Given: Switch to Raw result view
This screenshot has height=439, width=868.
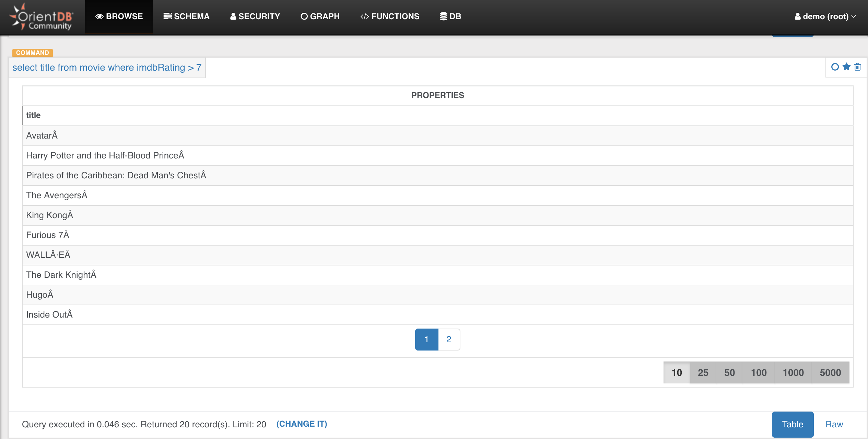Looking at the screenshot, I should pyautogui.click(x=834, y=424).
